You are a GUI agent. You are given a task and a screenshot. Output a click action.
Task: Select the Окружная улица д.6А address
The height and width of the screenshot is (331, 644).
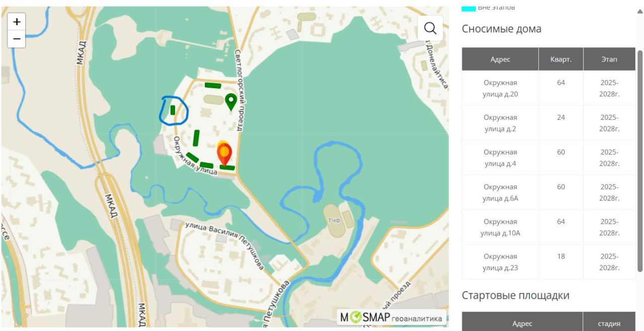[x=500, y=192]
